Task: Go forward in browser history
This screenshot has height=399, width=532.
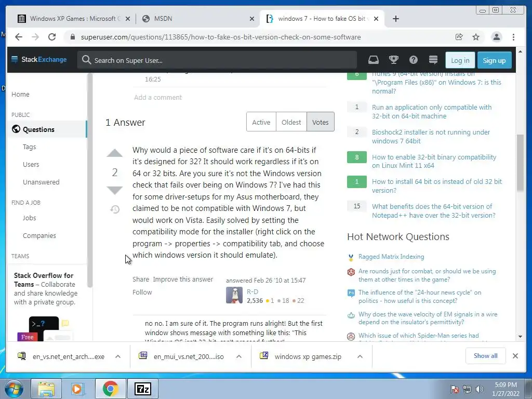Action: pyautogui.click(x=35, y=37)
